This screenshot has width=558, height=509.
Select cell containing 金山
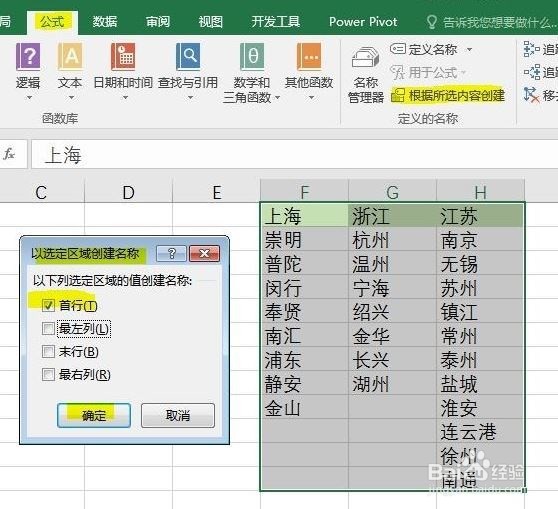point(304,407)
